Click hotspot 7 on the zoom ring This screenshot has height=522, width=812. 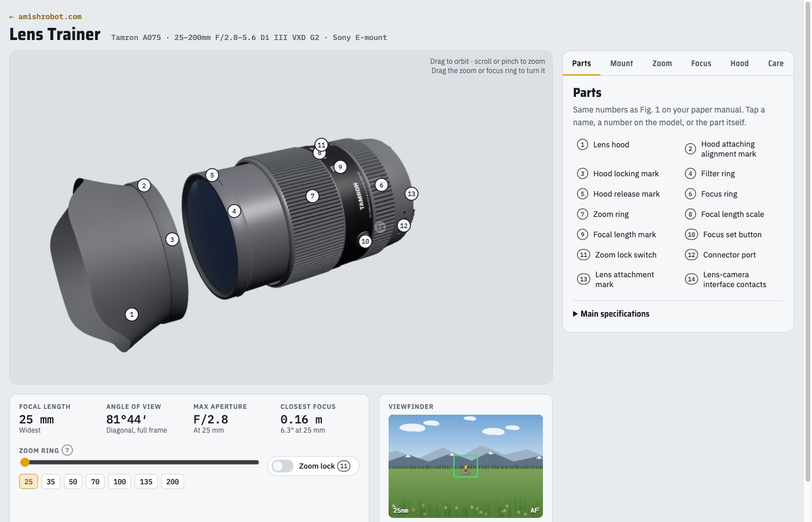tap(313, 196)
